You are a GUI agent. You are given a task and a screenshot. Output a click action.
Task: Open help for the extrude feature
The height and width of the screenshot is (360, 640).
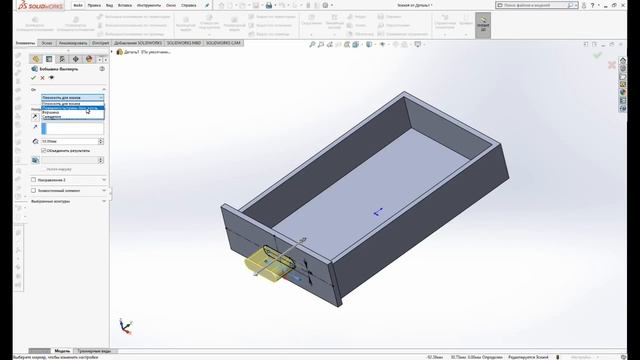pyautogui.click(x=102, y=69)
